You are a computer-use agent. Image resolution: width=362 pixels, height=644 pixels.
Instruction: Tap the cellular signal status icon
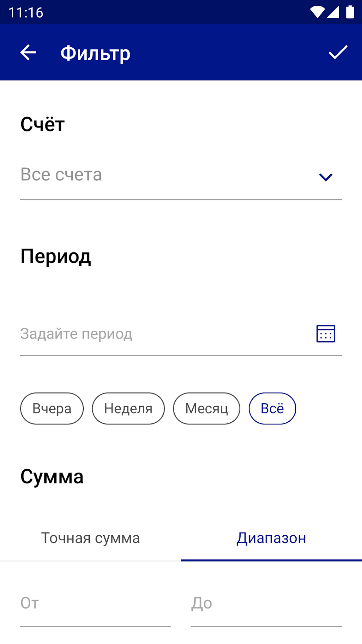tap(333, 12)
